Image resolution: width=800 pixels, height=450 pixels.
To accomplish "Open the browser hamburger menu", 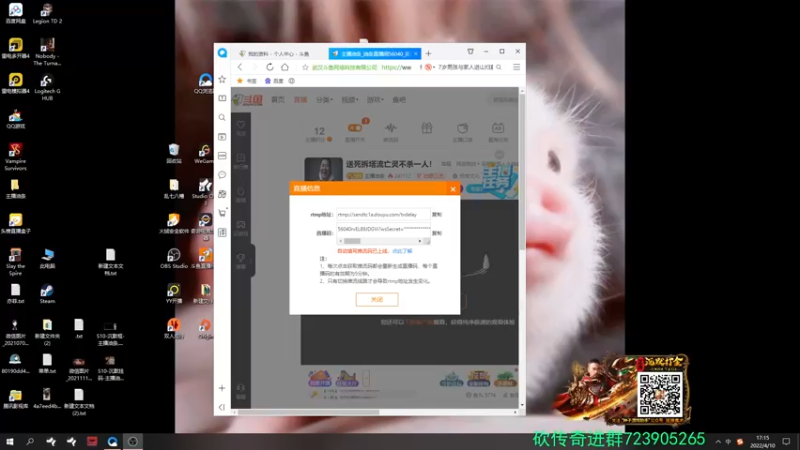I will click(516, 67).
